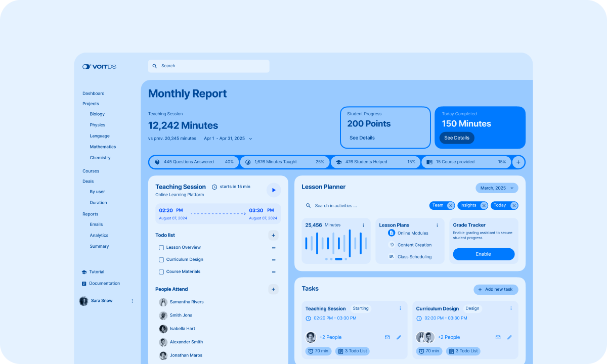Image resolution: width=607 pixels, height=364 pixels.
Task: Remove Curriculum Design todo with its minus icon
Action: (274, 259)
